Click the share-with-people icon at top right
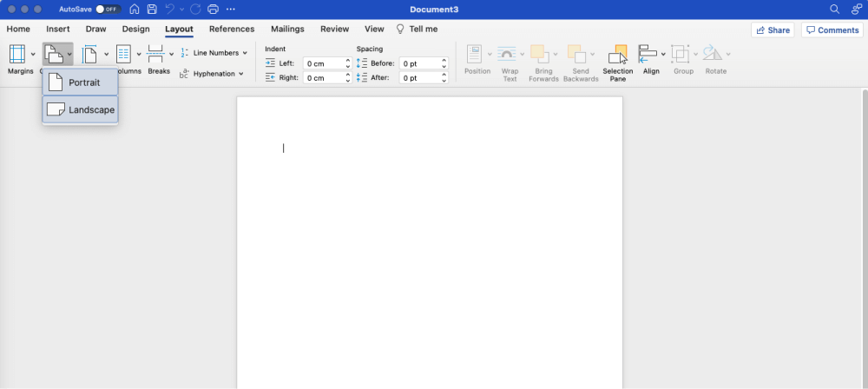Screen dimensions: 868x389 [857, 10]
